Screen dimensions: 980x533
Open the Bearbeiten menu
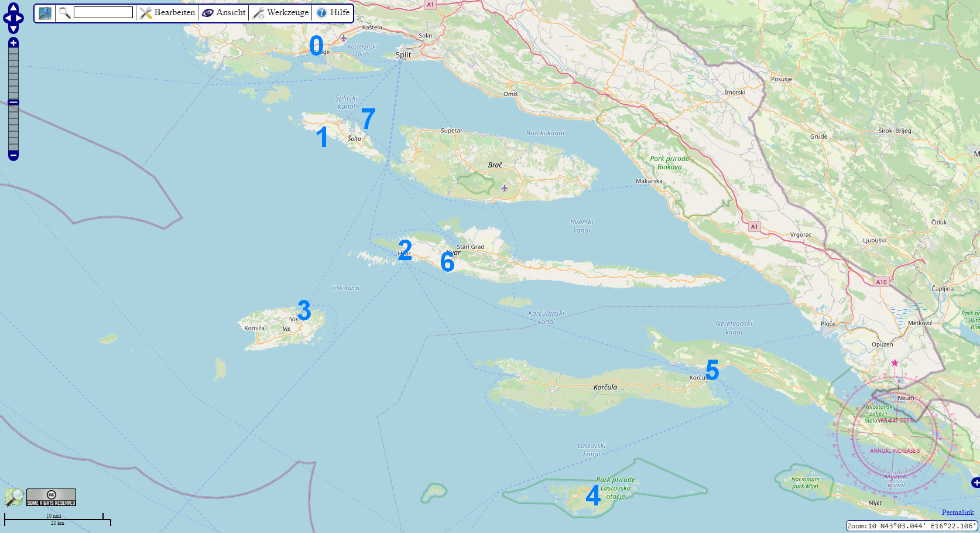tap(167, 13)
